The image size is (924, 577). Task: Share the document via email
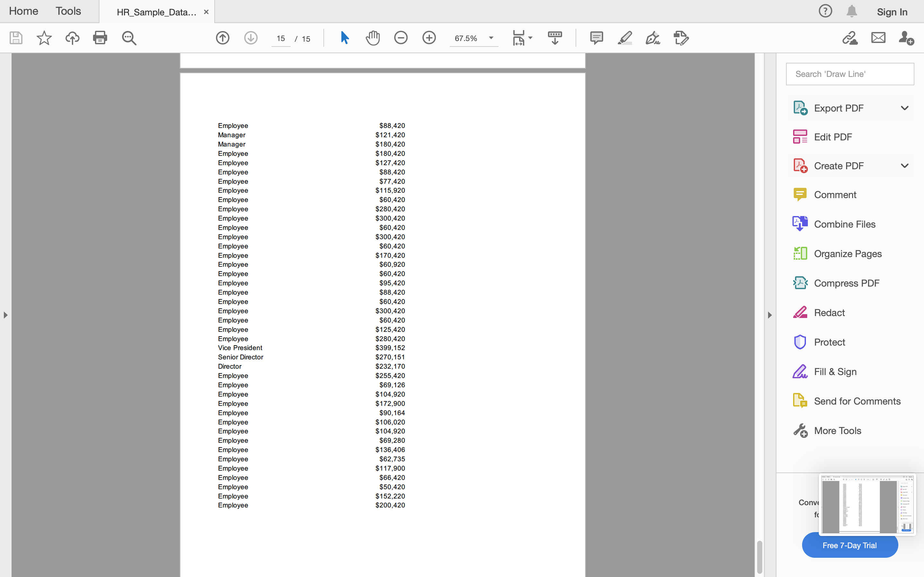click(877, 38)
